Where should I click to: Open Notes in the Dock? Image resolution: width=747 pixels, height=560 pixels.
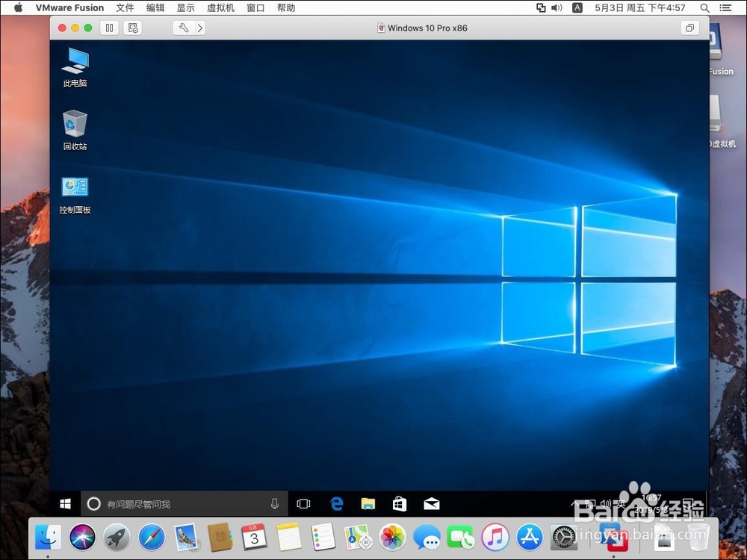(288, 537)
